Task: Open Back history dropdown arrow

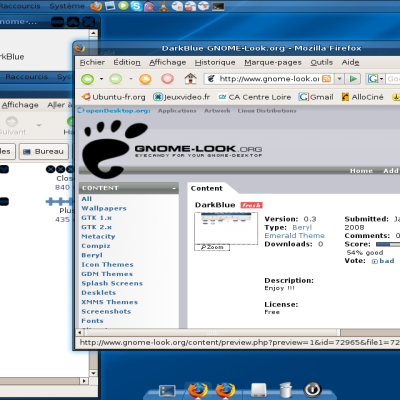Action: pos(101,79)
